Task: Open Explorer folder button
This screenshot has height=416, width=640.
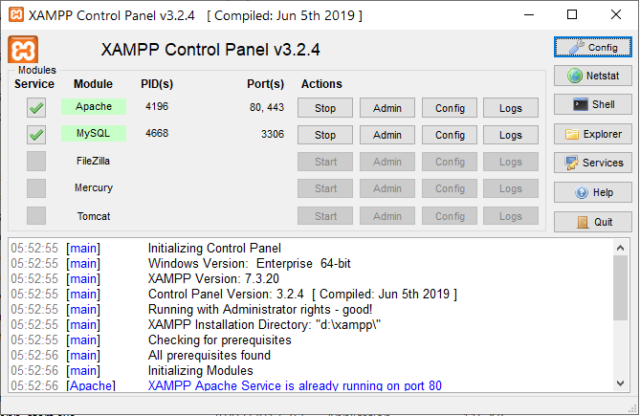Action: pos(589,134)
